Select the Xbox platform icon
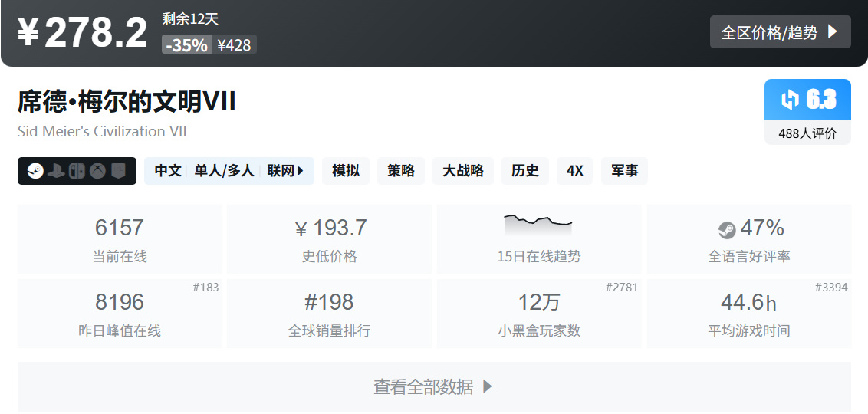868x414 pixels. pyautogui.click(x=98, y=171)
